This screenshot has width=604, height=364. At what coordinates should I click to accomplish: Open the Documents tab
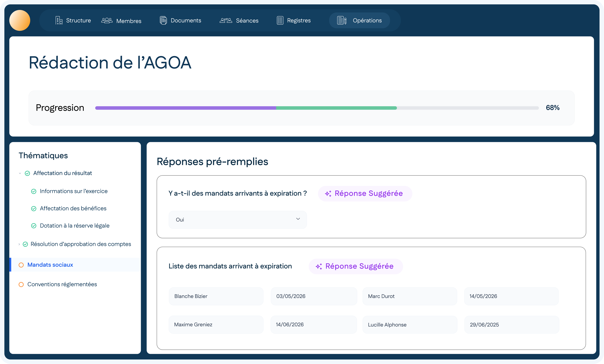tap(180, 20)
